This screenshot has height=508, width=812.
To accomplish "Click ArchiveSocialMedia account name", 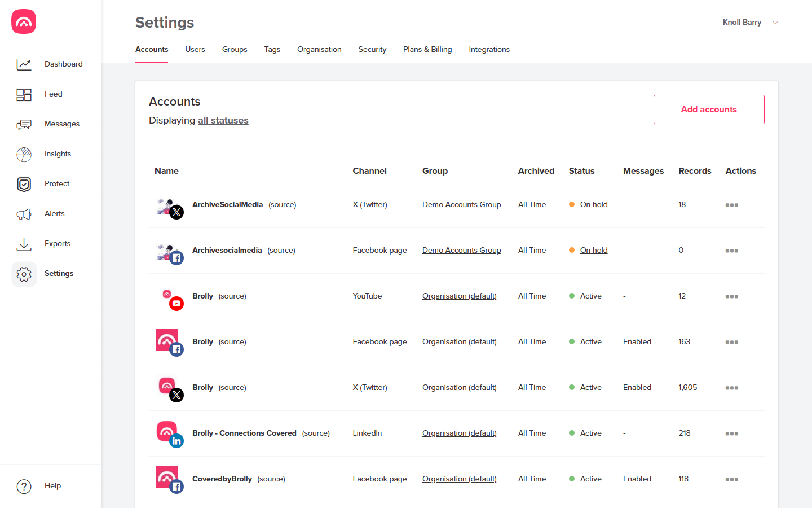I will (228, 205).
